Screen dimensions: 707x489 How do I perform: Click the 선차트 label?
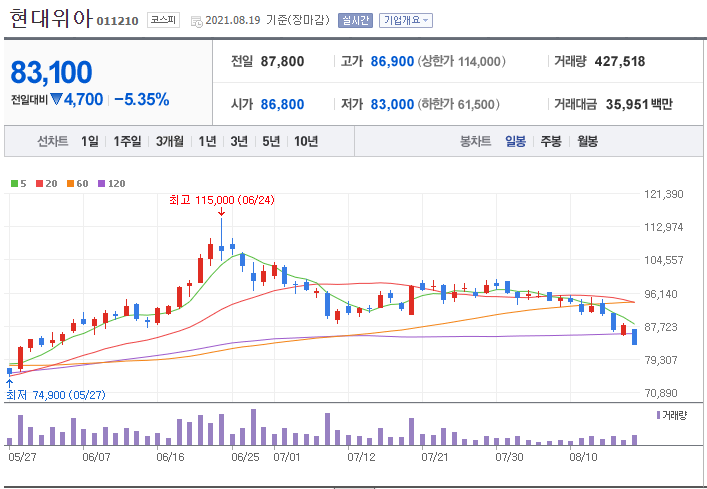point(52,142)
